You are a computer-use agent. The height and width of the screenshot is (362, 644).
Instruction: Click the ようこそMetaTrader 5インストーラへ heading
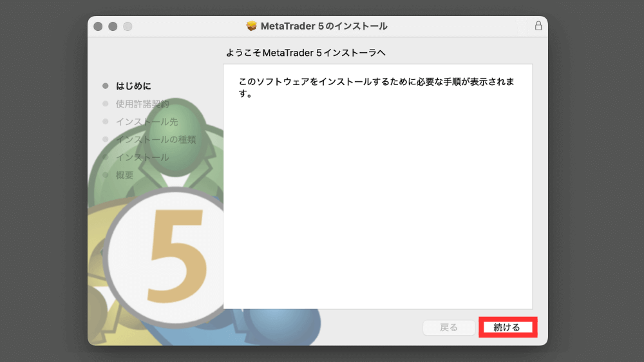[305, 53]
